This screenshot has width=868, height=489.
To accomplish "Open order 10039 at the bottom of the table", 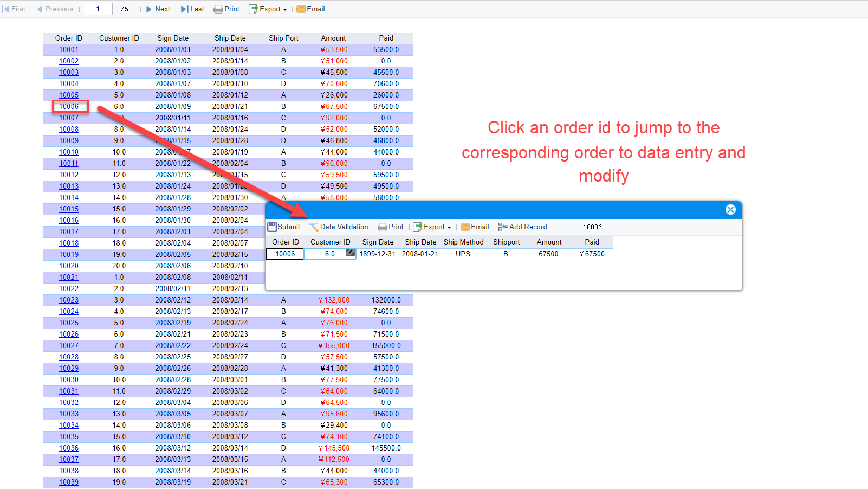I will (69, 482).
